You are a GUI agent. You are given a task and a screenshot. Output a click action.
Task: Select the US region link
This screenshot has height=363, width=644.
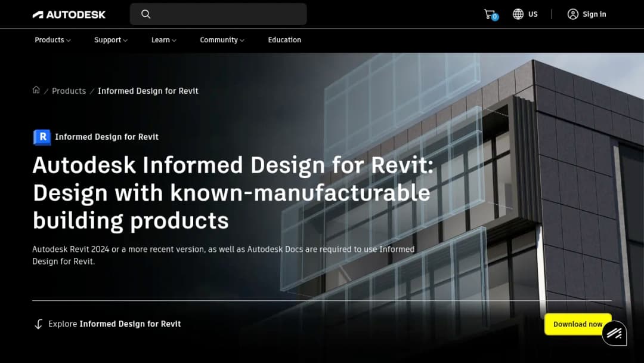click(532, 14)
